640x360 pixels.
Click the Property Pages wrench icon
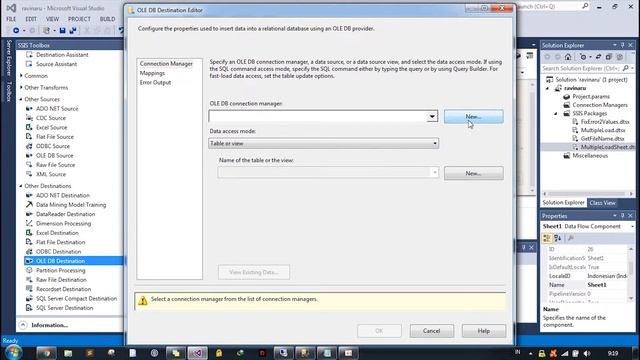pos(571,238)
